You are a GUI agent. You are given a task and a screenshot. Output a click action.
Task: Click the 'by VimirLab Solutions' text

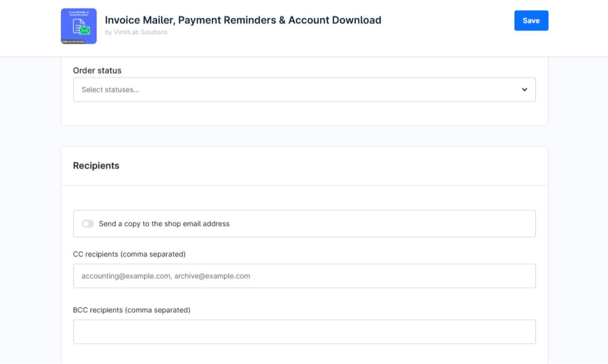tap(136, 32)
